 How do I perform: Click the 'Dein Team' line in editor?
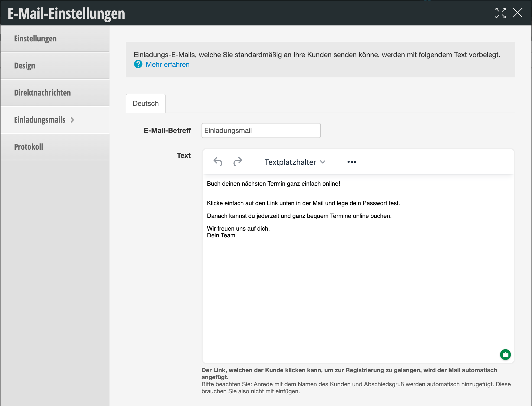click(221, 235)
